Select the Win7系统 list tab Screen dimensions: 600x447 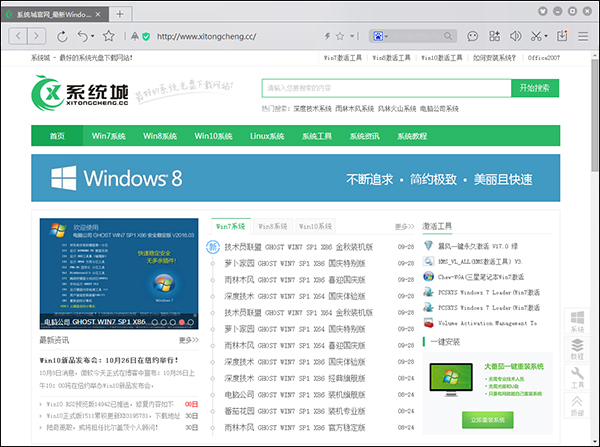pyautogui.click(x=230, y=226)
